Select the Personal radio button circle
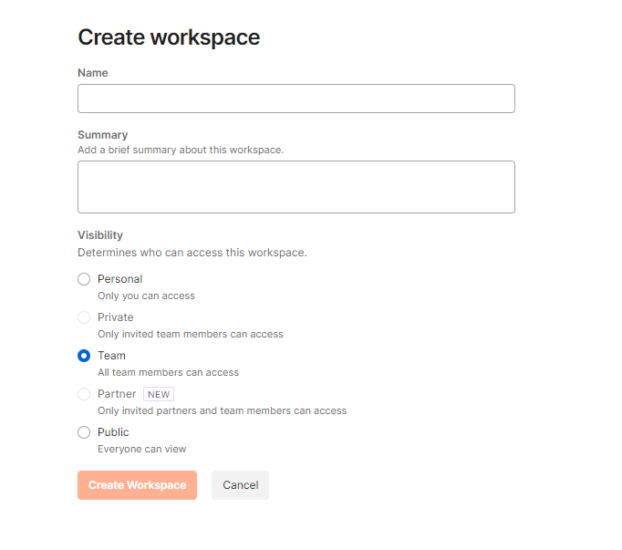This screenshot has height=550, width=622. click(x=84, y=279)
